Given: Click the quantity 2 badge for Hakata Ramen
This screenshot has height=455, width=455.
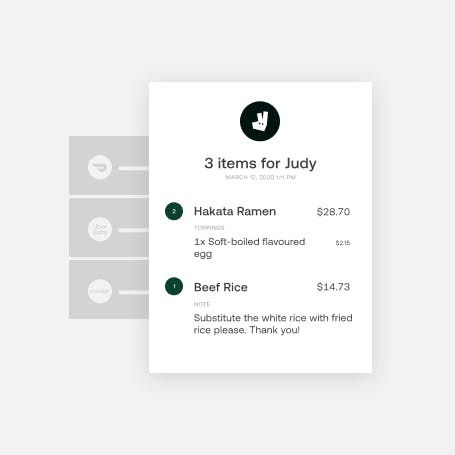Looking at the screenshot, I should point(174,211).
